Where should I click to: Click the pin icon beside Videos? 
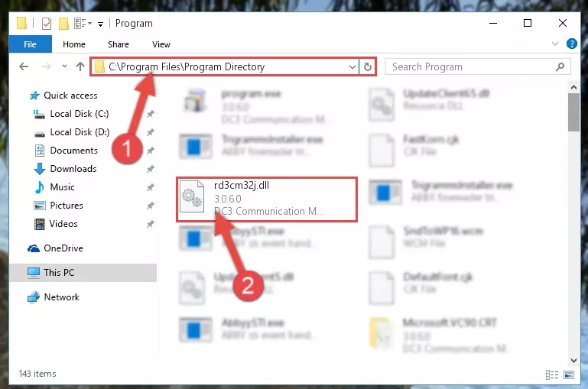coord(151,224)
